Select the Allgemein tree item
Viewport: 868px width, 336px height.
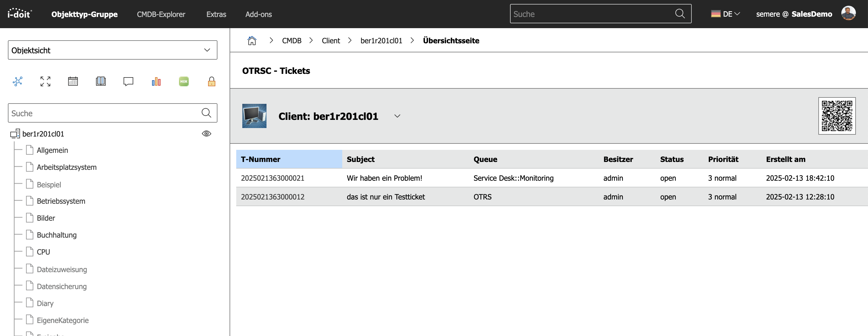click(x=52, y=150)
